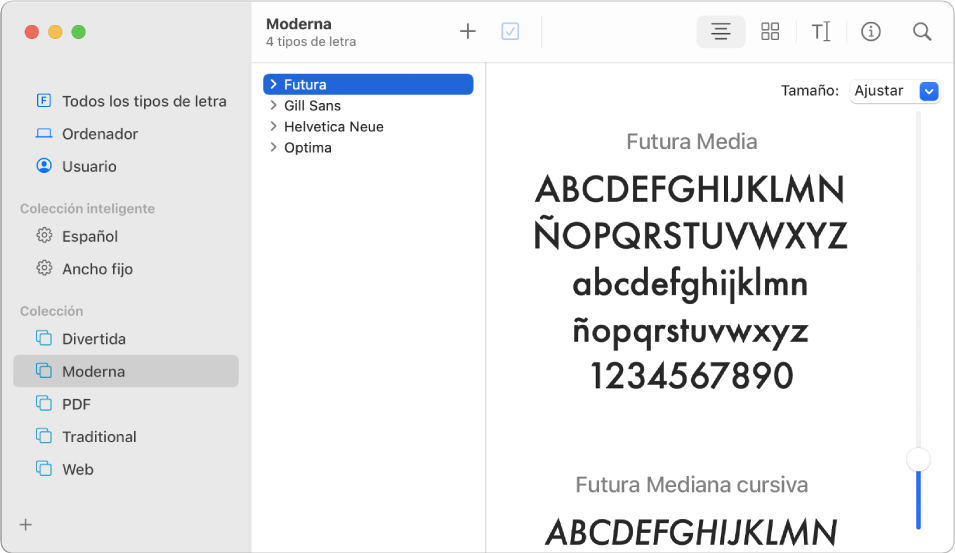Select the custom text preview icon
This screenshot has height=553, width=955.
[820, 31]
